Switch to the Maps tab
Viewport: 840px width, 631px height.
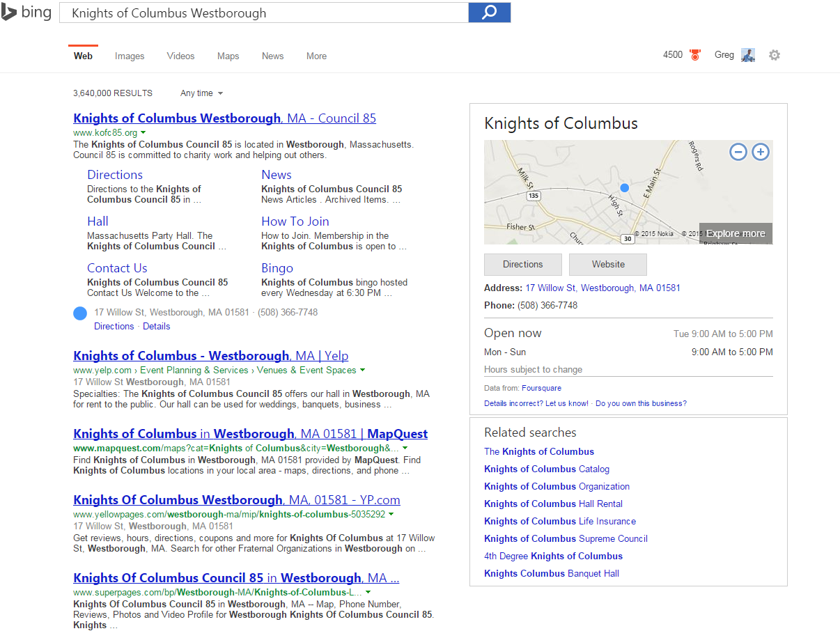(228, 56)
